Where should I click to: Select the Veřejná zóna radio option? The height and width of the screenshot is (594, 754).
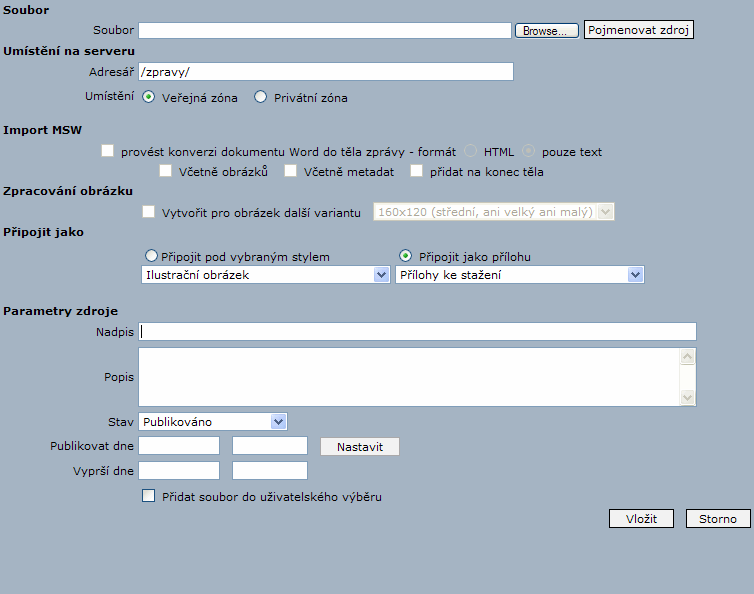point(149,97)
